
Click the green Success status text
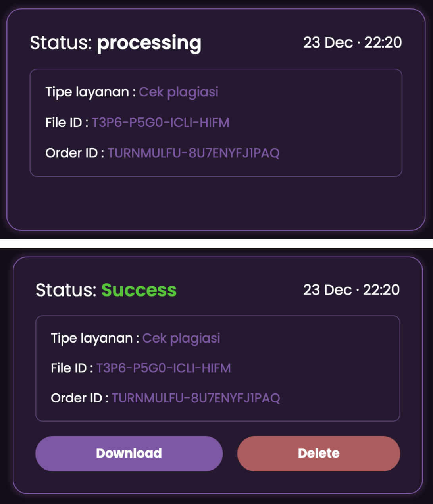pyautogui.click(x=139, y=290)
